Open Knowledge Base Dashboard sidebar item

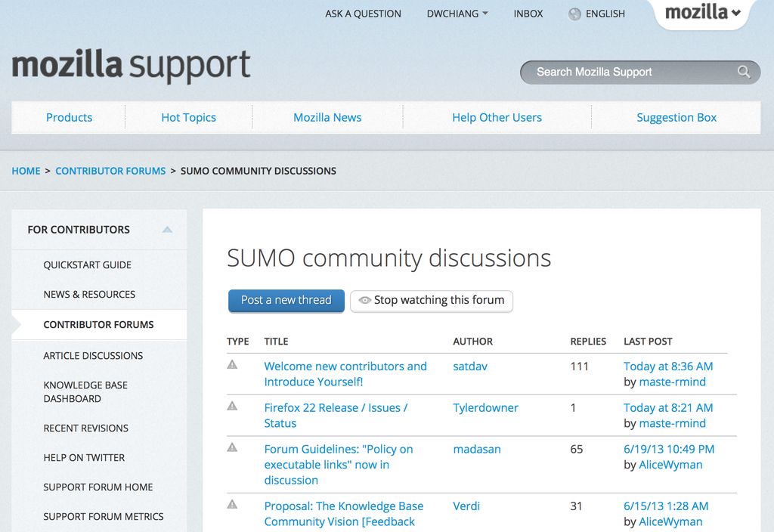click(85, 392)
